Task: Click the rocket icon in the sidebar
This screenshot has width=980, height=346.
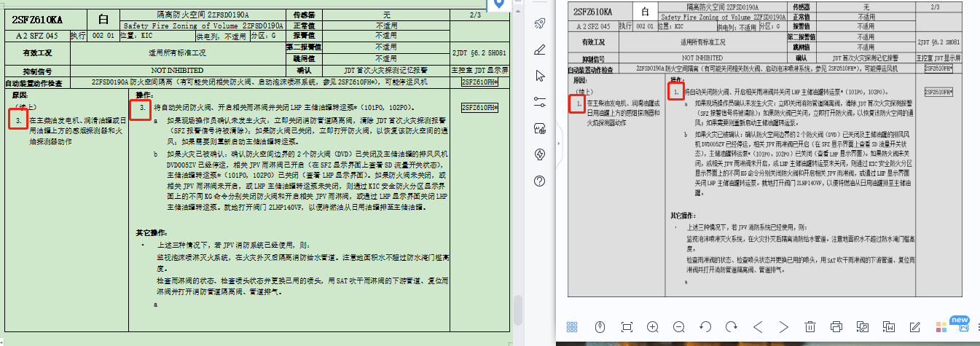Action: (540, 23)
